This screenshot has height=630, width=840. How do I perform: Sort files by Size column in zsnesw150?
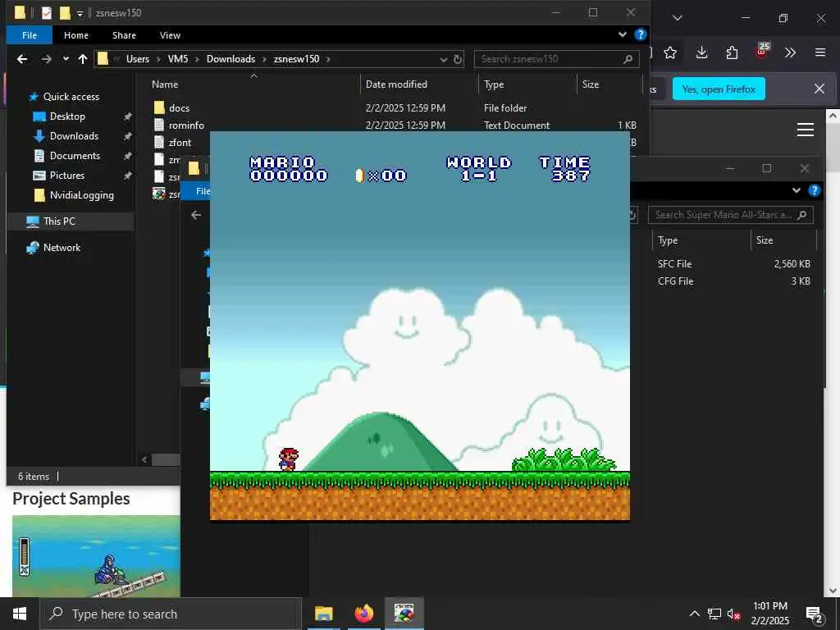(x=591, y=84)
